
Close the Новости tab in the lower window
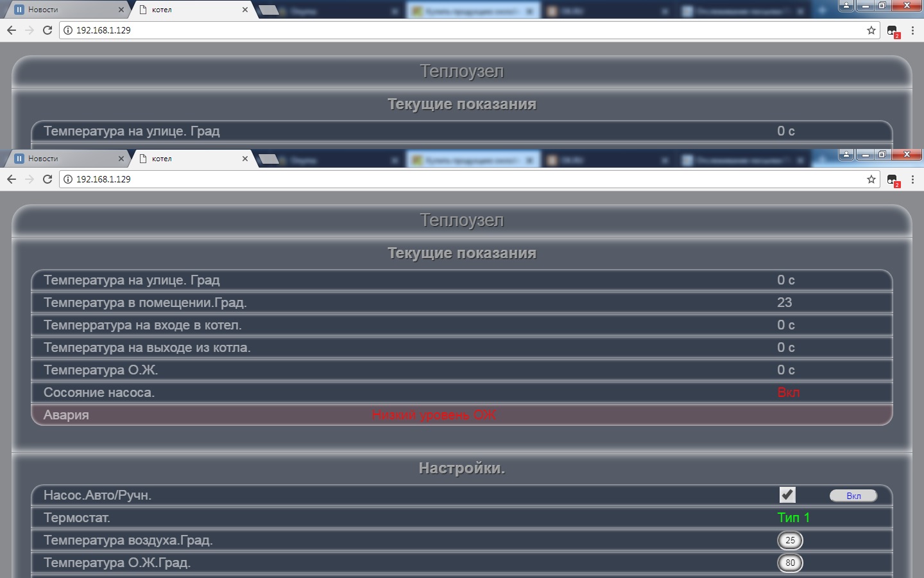[121, 159]
